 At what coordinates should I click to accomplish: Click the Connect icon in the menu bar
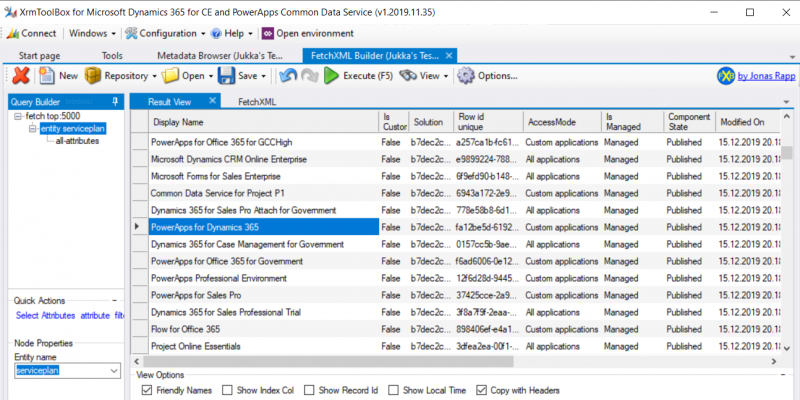click(12, 33)
